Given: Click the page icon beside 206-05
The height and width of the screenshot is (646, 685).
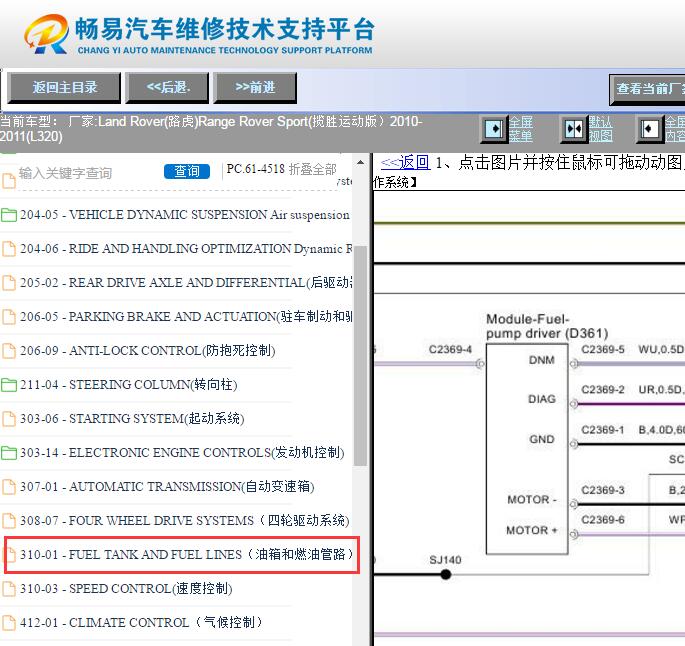Looking at the screenshot, I should pos(9,317).
